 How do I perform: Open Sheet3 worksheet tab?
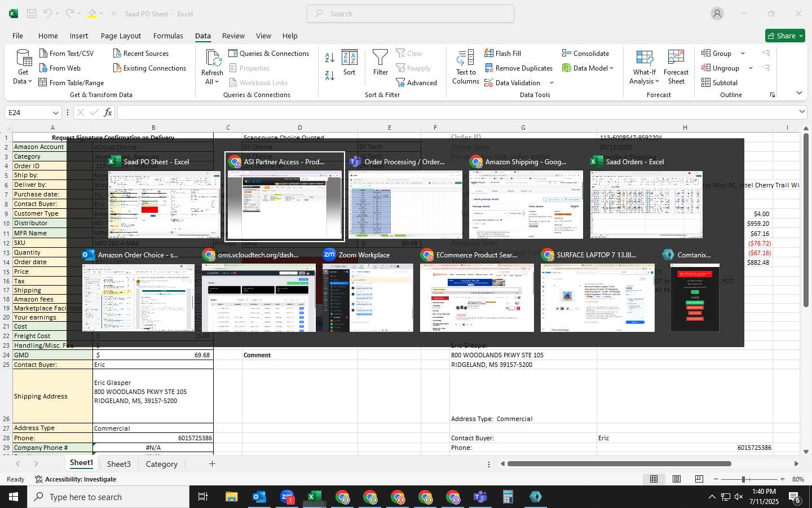point(119,464)
